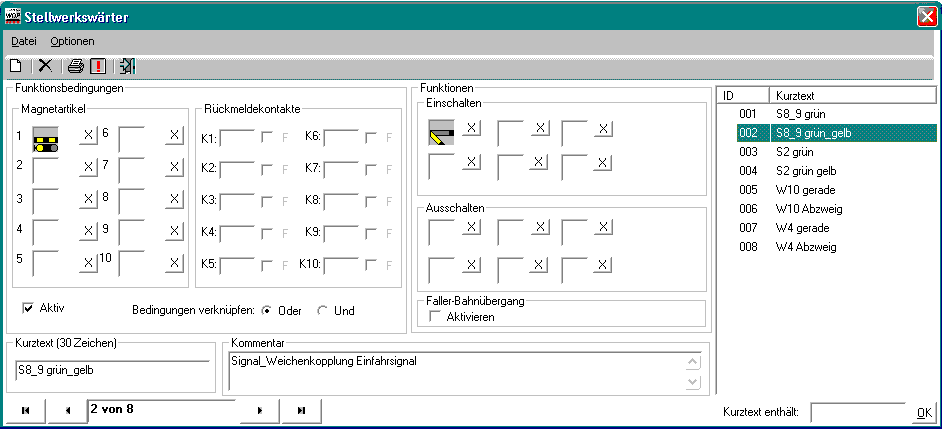Screen dimensions: 943x429
Task: Enable Faller-Bahnübergang Aktivieren checkbox
Action: click(435, 317)
